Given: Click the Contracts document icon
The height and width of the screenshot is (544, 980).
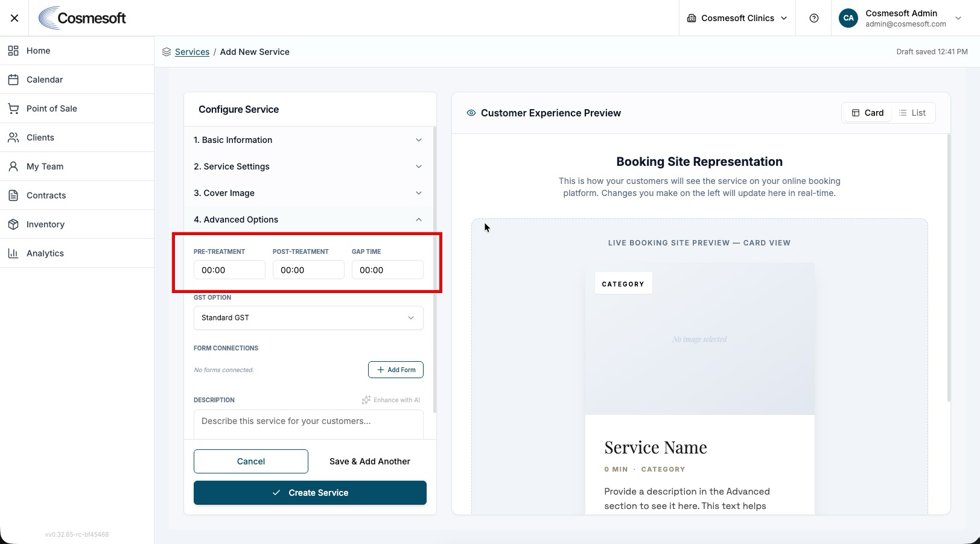Looking at the screenshot, I should 13,195.
